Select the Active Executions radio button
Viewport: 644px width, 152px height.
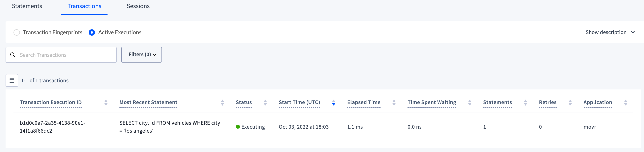click(92, 32)
